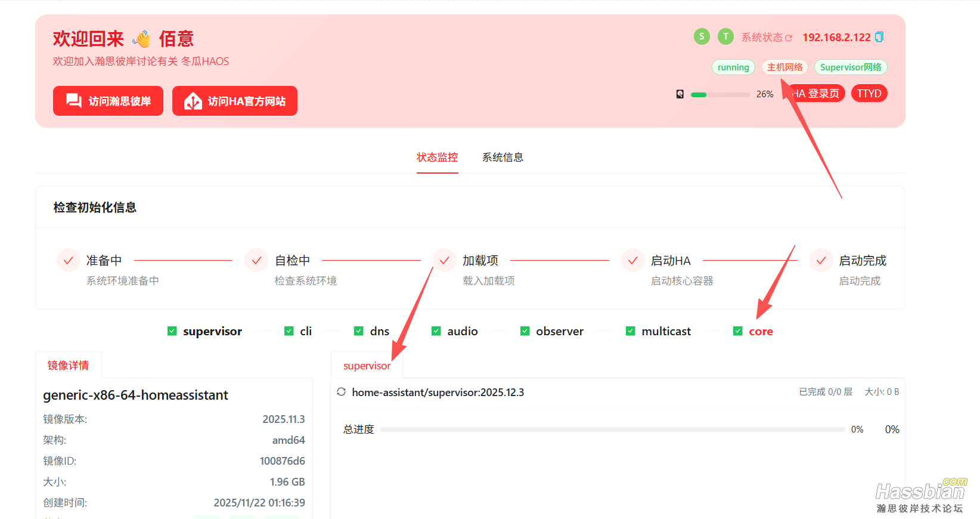Viewport: 980px width, 519px height.
Task: Click the spinner icon beside home-assistant/supervisor image
Action: tap(342, 392)
